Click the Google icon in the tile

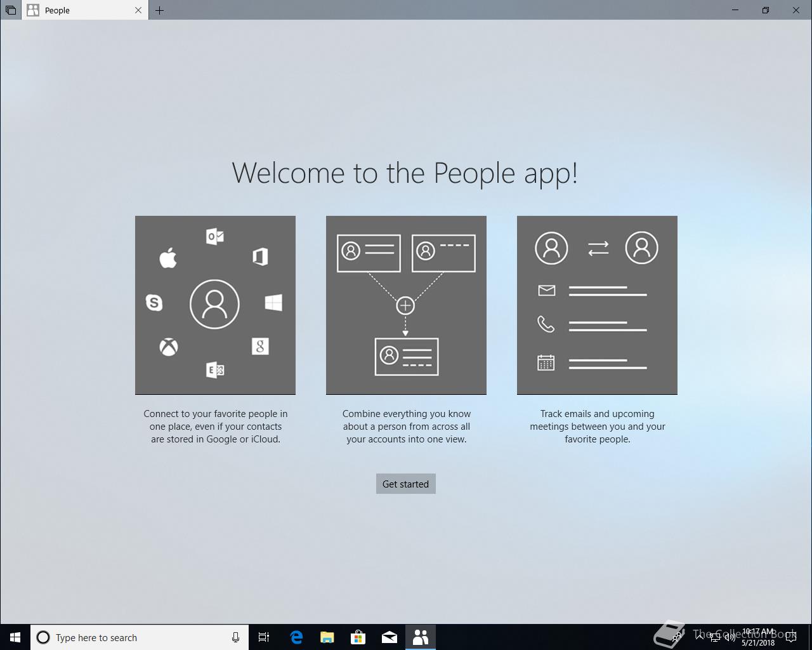[260, 346]
